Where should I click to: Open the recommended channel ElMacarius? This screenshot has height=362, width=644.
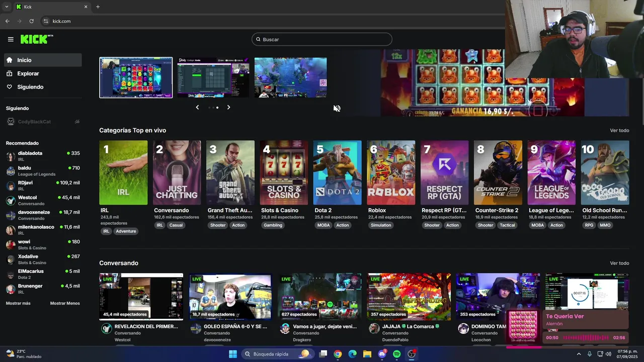(43, 274)
